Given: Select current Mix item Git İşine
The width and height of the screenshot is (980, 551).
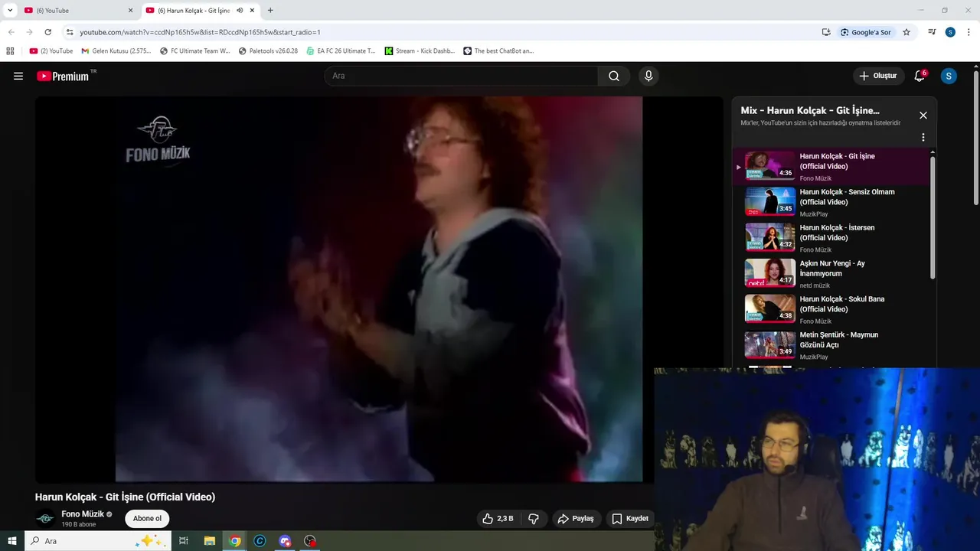Looking at the screenshot, I should click(x=831, y=166).
